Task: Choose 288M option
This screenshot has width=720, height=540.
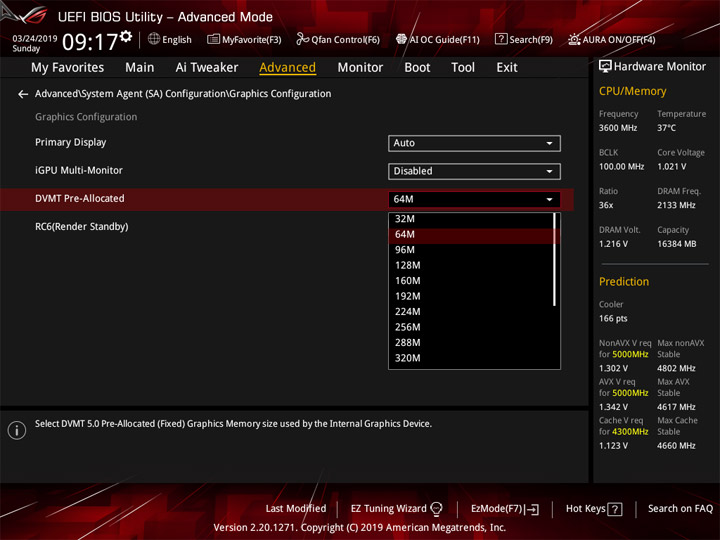Action: [471, 343]
